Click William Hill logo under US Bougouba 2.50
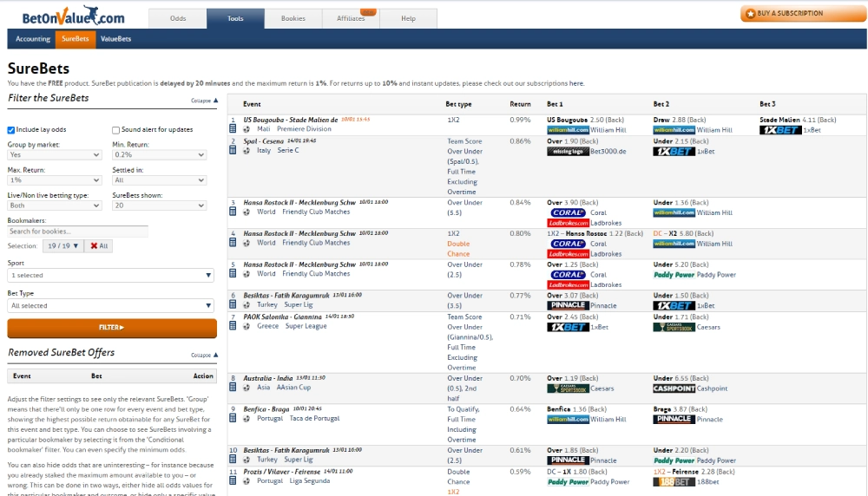The image size is (868, 496). (x=568, y=130)
